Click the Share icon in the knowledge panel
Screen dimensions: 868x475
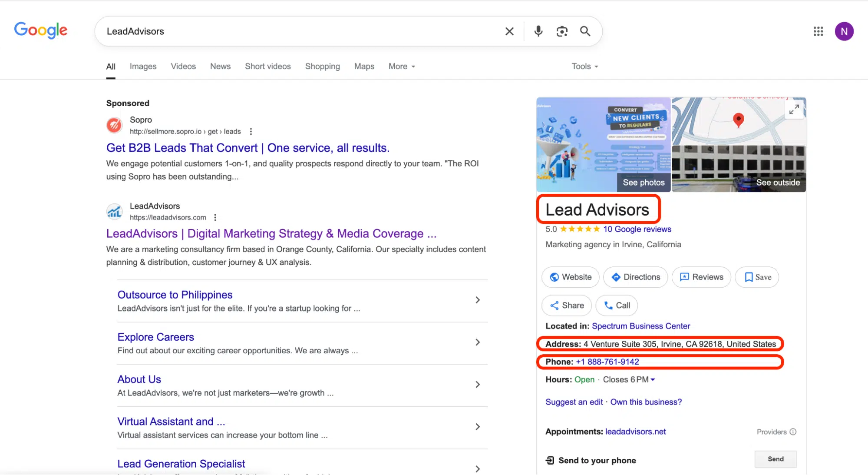(555, 305)
